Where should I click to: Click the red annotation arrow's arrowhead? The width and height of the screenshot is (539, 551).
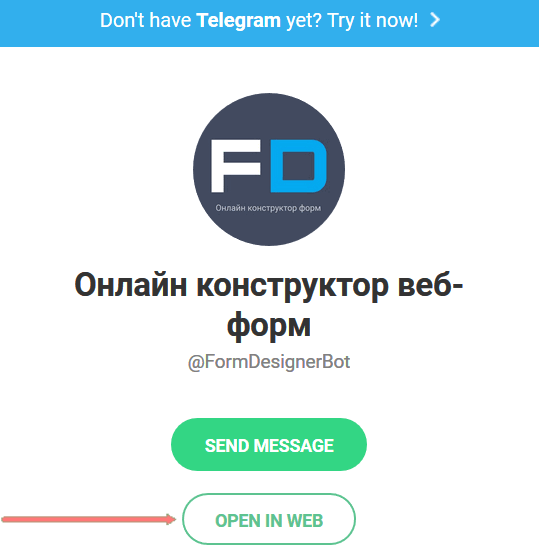[x=171, y=519]
